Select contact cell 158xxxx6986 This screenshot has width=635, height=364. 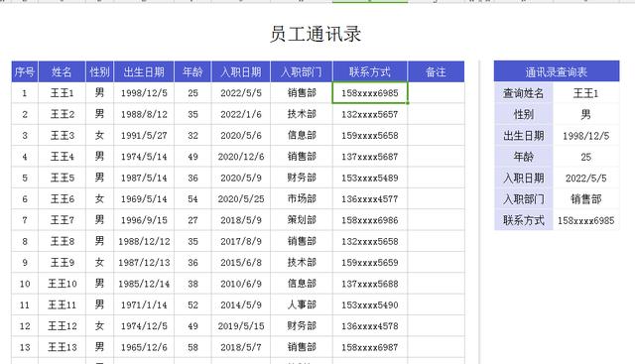(x=370, y=220)
